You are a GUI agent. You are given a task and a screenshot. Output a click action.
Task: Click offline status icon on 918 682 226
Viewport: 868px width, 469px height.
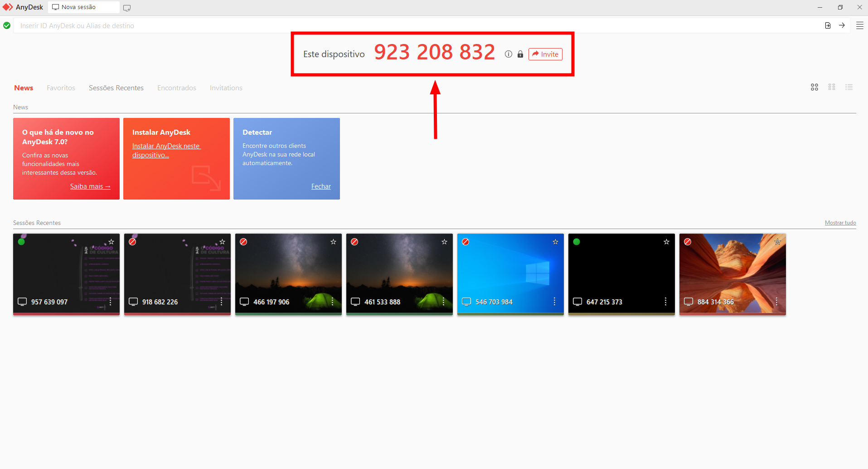click(x=132, y=242)
